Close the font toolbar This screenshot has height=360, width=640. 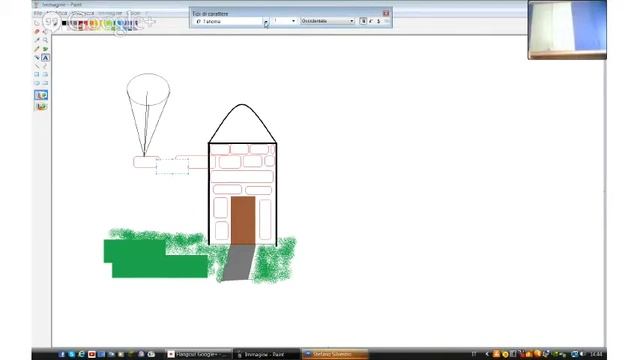(x=386, y=13)
